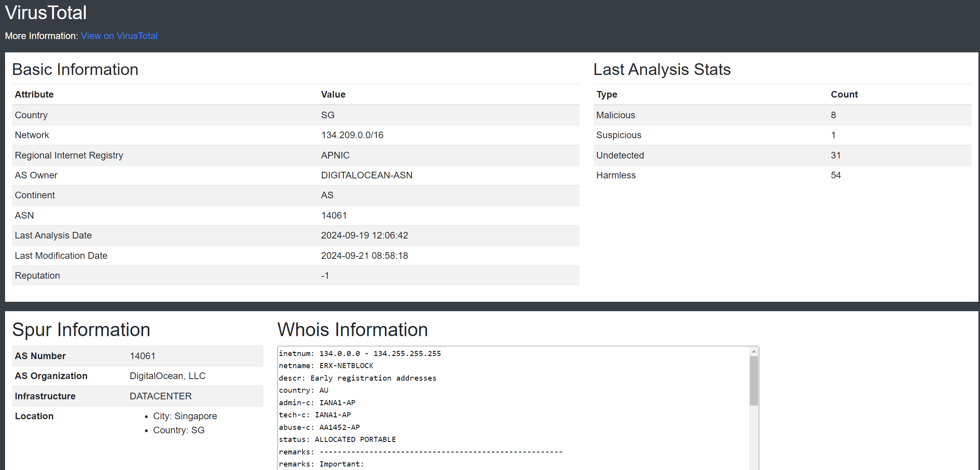Click the Harmless type label

616,175
